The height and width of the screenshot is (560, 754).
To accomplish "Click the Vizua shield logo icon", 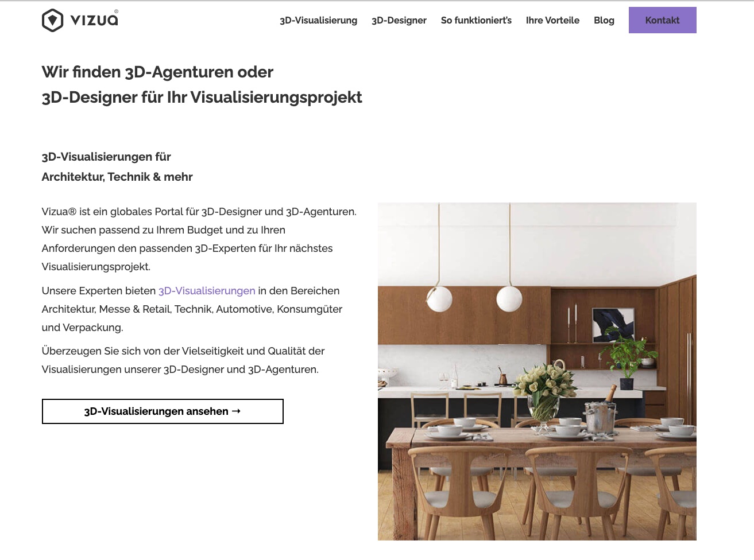I will (52, 21).
